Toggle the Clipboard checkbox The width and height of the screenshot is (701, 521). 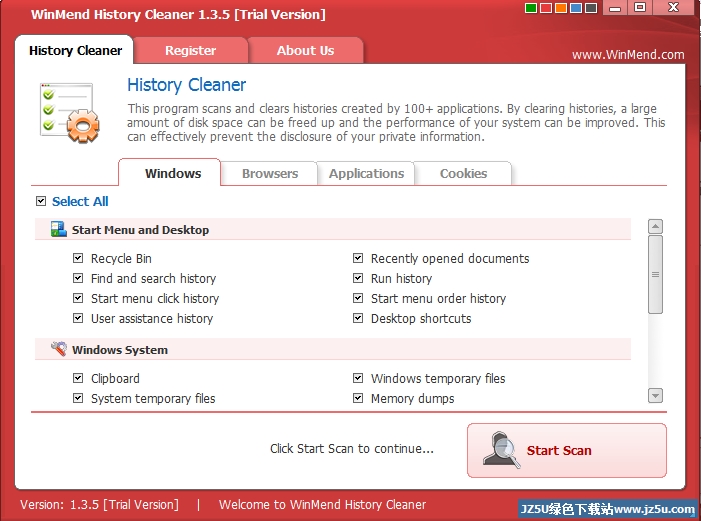(78, 378)
